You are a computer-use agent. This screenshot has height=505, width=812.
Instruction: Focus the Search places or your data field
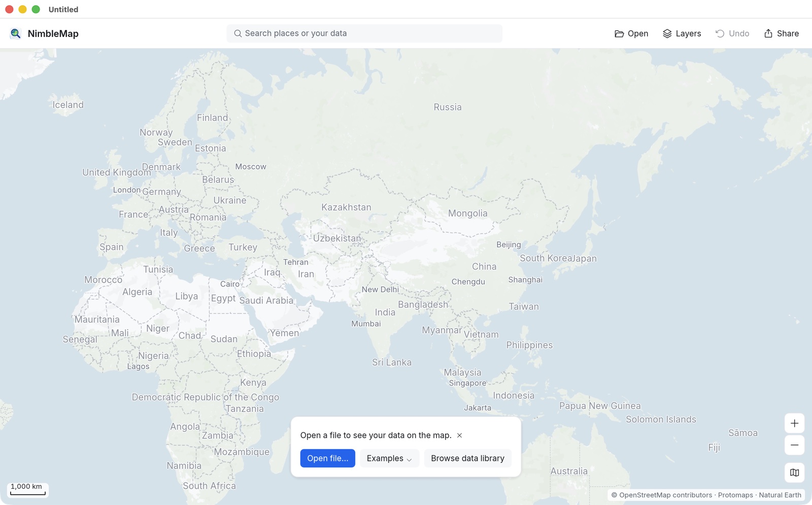tap(364, 33)
